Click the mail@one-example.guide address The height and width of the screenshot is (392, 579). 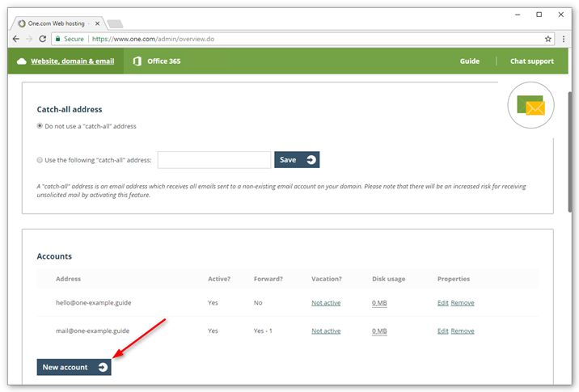tap(93, 331)
